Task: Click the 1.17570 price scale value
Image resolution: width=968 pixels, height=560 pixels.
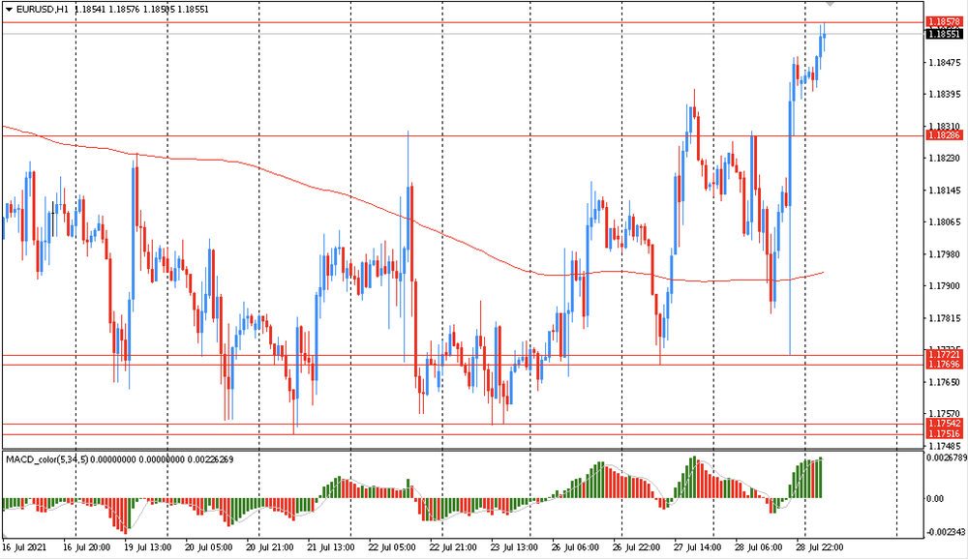Action: 945,414
